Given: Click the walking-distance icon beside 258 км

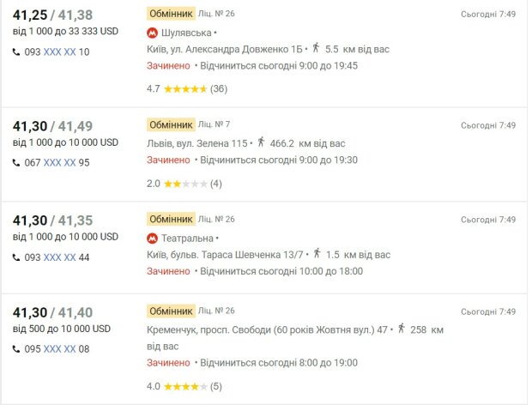Looking at the screenshot, I should (x=402, y=329).
